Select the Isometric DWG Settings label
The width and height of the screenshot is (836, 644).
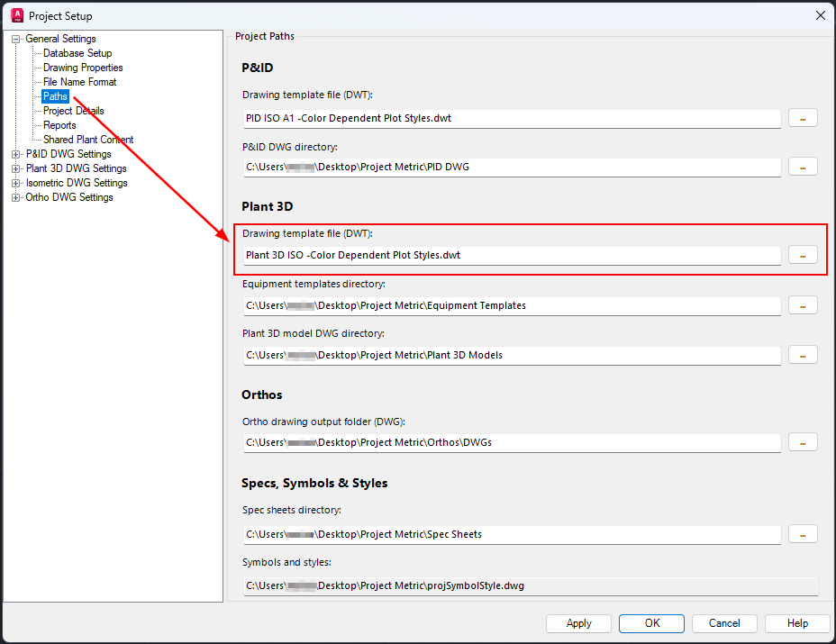pos(77,183)
